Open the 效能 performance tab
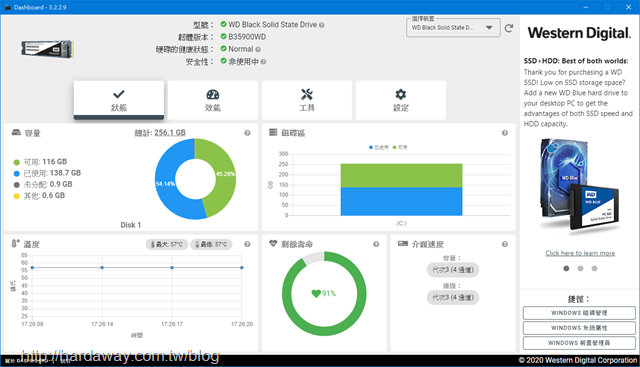 click(x=213, y=100)
